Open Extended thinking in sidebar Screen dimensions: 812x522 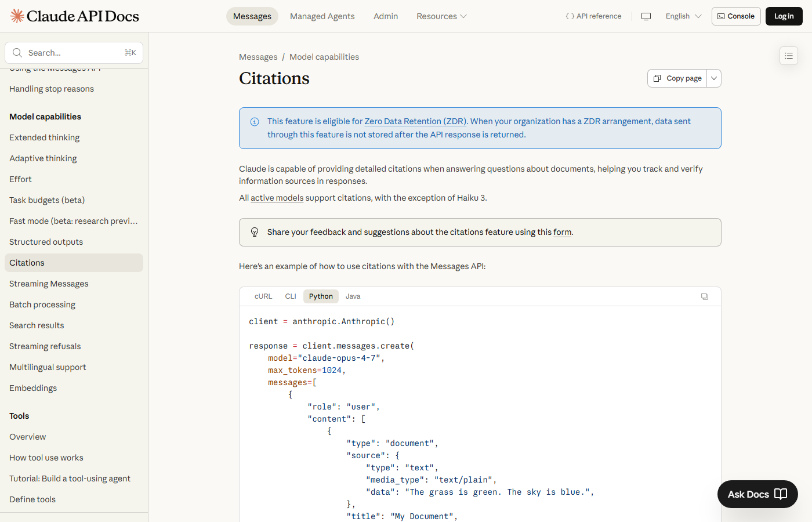[74, 137]
